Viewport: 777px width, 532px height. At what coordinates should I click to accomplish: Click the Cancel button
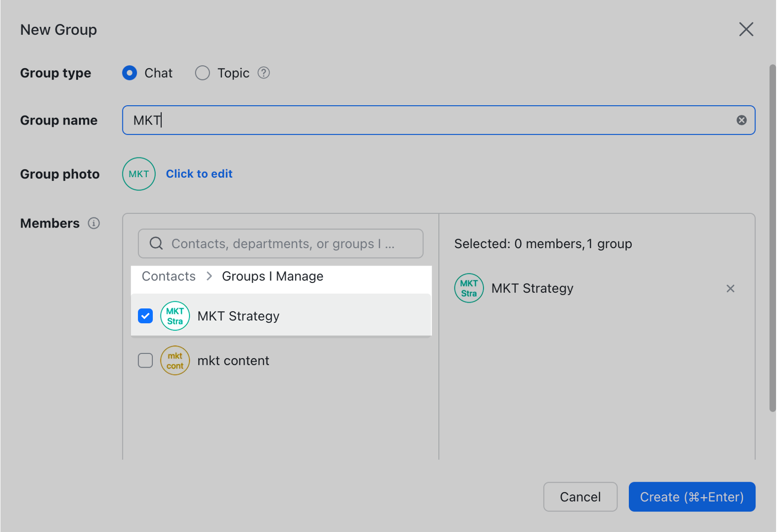(x=580, y=497)
